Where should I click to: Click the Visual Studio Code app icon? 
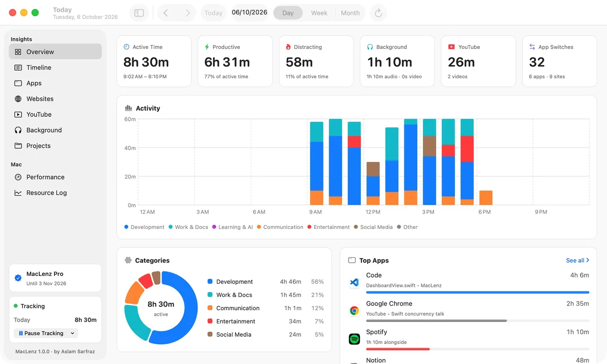tap(354, 282)
